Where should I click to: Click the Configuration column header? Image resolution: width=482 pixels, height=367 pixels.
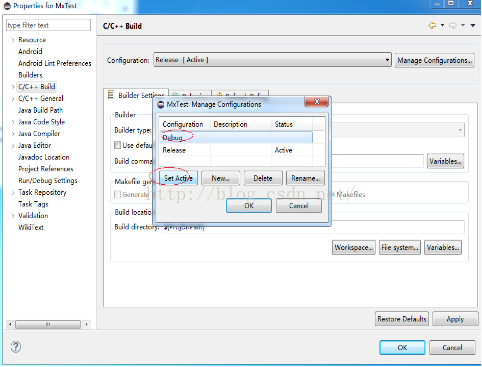pos(185,124)
